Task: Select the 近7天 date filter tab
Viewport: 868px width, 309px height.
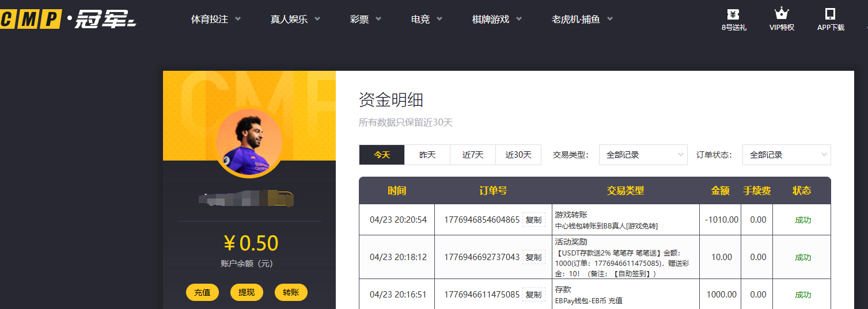Action: point(473,155)
